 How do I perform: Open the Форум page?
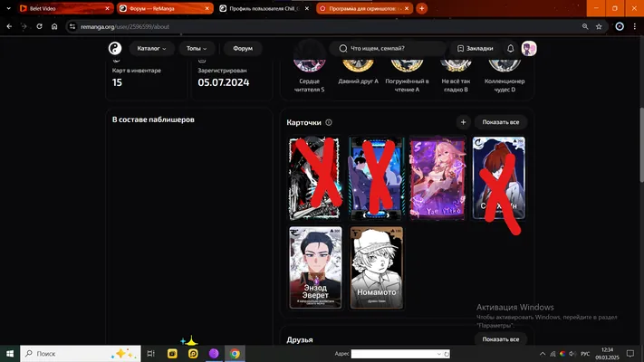(243, 49)
